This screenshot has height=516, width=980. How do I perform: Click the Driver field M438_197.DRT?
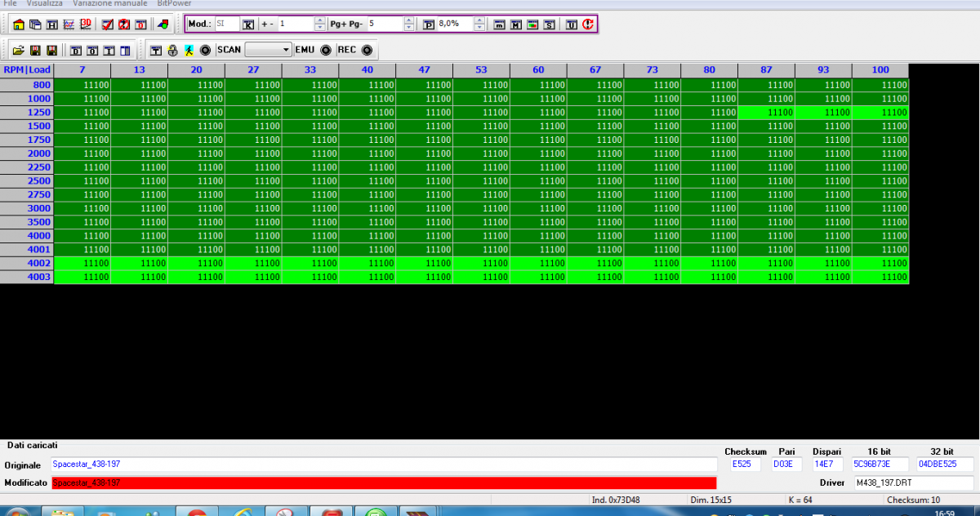(914, 483)
